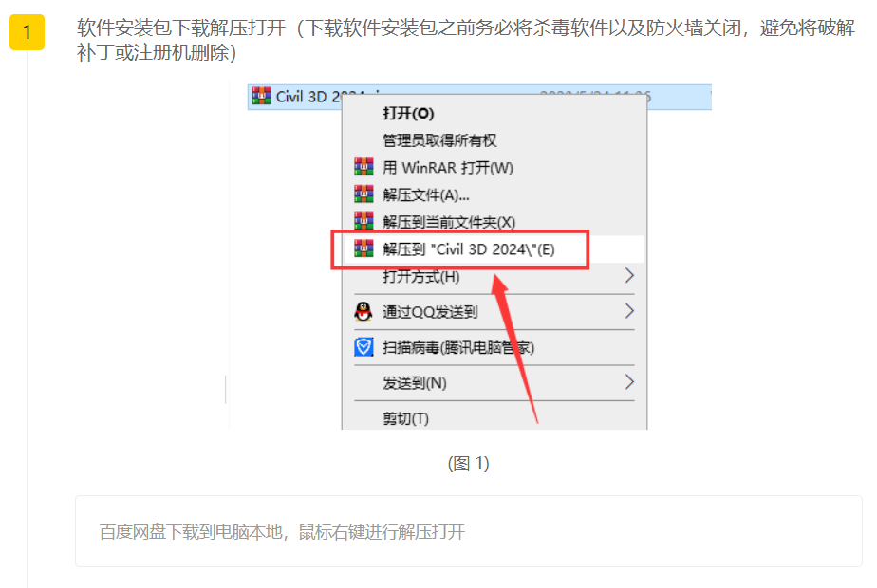
Task: Expand the 通过QQ发送到 submenu arrow
Action: point(629,311)
